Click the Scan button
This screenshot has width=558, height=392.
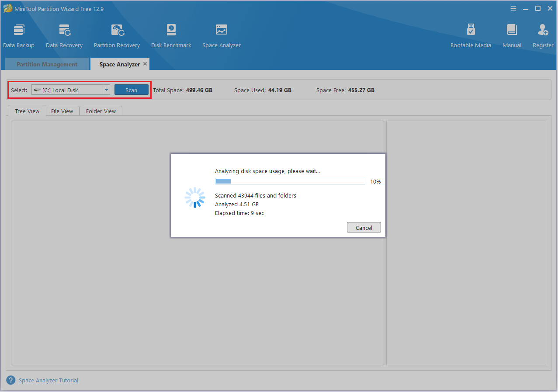(131, 90)
